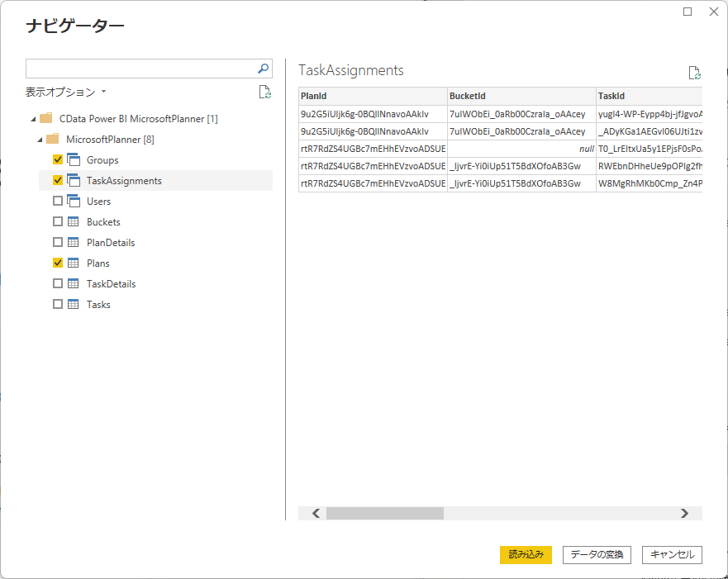Click the MicrosoftPlanner folder icon

53,139
